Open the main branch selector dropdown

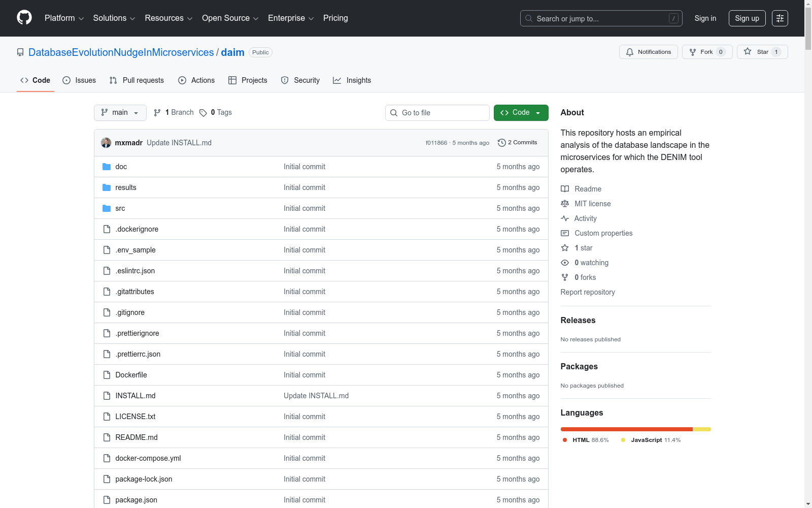(x=120, y=113)
